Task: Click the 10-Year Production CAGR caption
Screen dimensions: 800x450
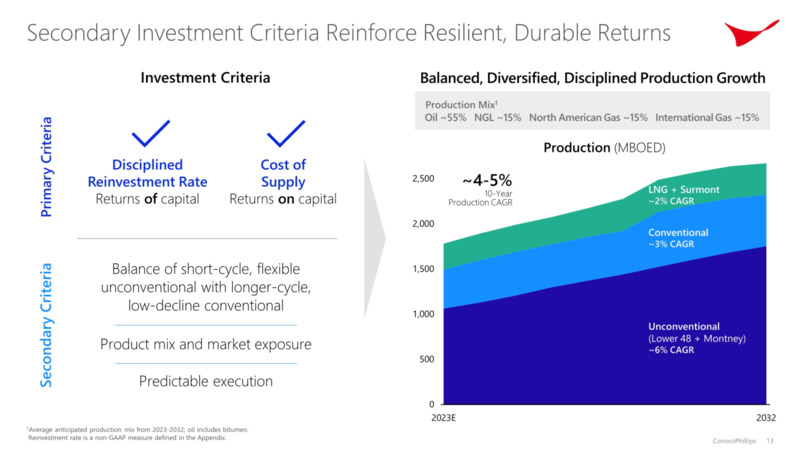Action: [480, 198]
